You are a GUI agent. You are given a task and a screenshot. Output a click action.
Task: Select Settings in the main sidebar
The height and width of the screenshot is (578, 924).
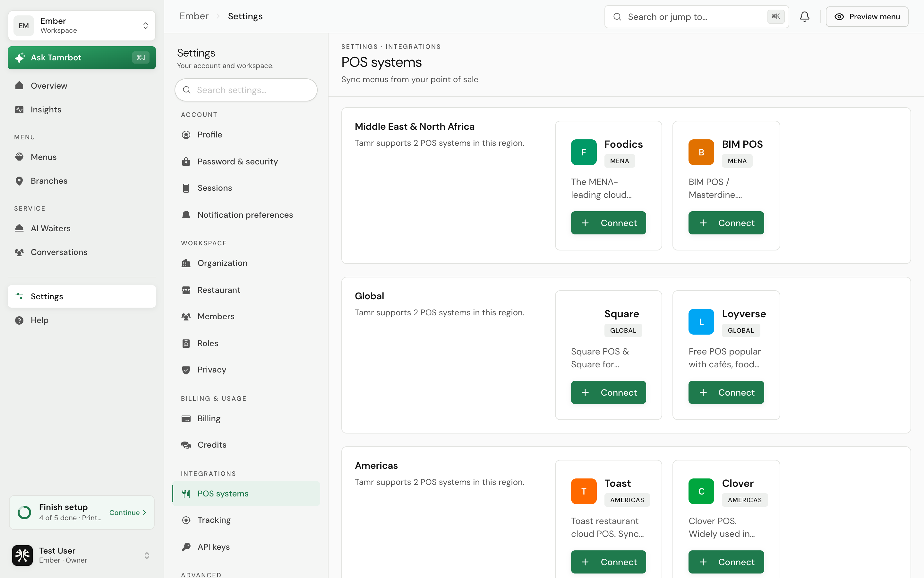pos(82,296)
